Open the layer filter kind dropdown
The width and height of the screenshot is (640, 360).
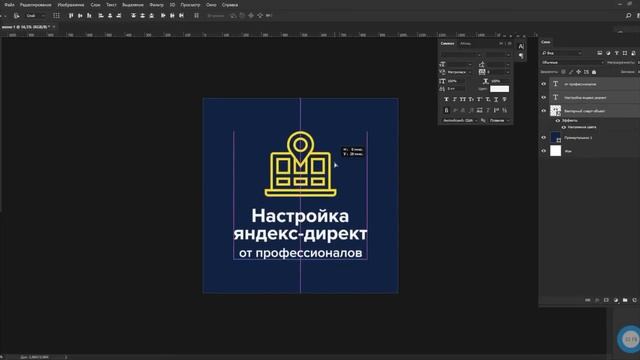coord(562,53)
